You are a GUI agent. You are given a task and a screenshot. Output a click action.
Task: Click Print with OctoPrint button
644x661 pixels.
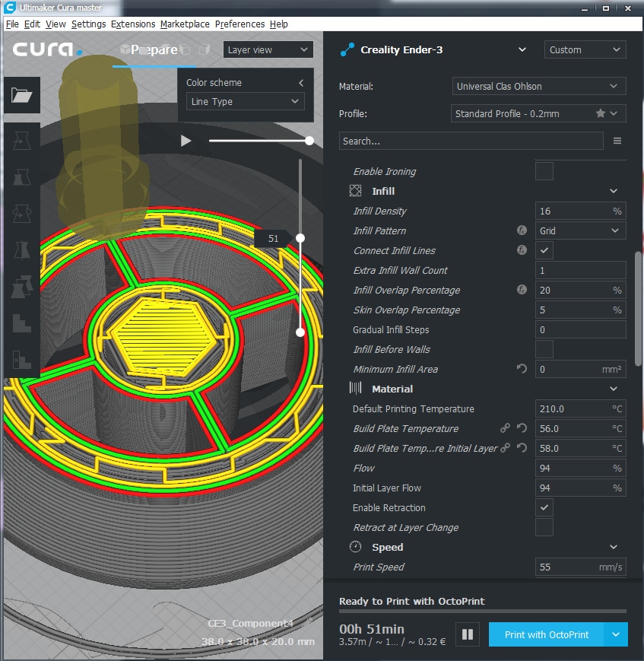tap(547, 634)
